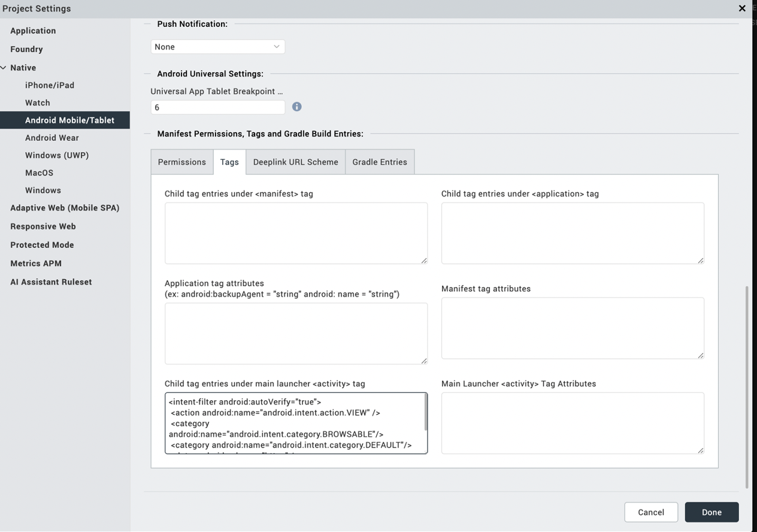Focus the child entries under application tag box
The image size is (757, 532).
click(x=572, y=232)
